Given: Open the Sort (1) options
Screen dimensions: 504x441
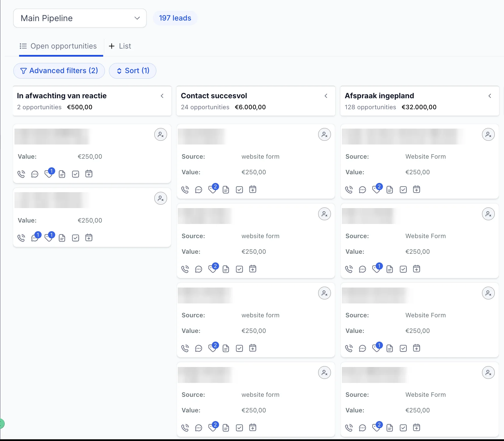Looking at the screenshot, I should tap(133, 71).
